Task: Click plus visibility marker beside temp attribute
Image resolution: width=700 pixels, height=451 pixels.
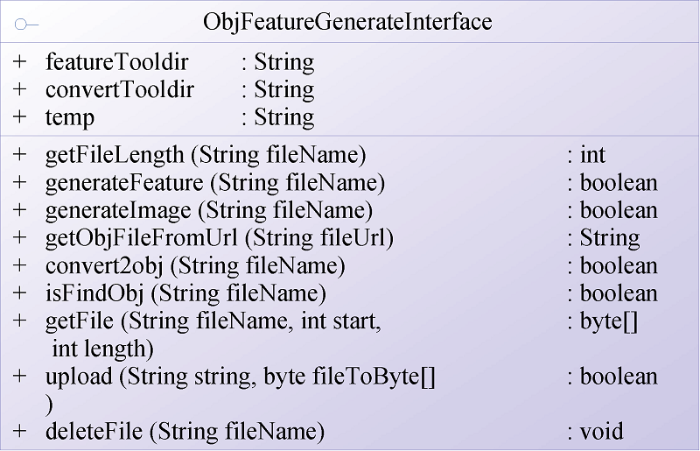Action: [x=20, y=117]
